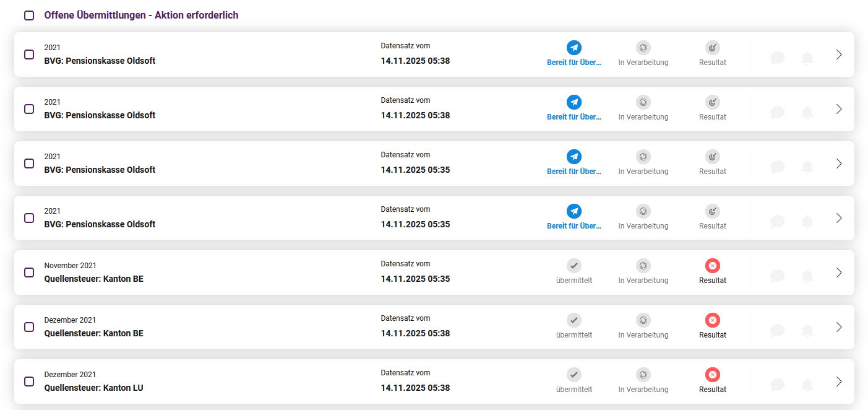Click the Bereit für Über... label in the last BVG row
The image size is (868, 410).
coord(574,226)
